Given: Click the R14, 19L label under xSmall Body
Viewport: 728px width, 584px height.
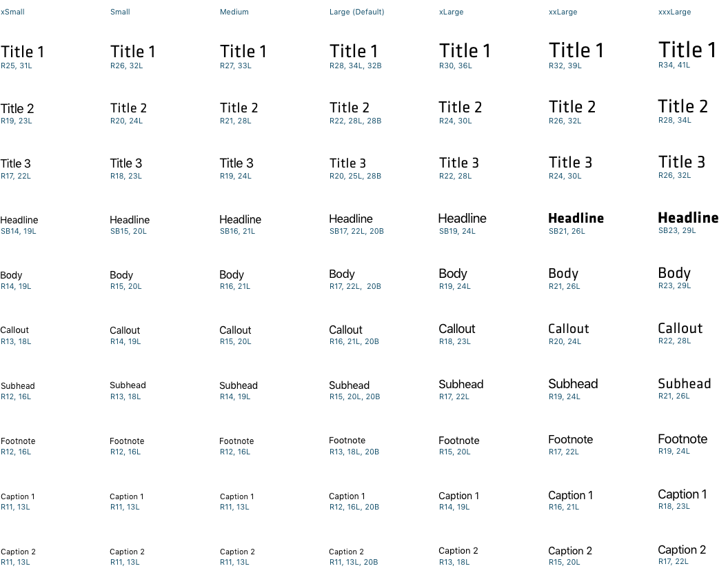Looking at the screenshot, I should coord(16,286).
